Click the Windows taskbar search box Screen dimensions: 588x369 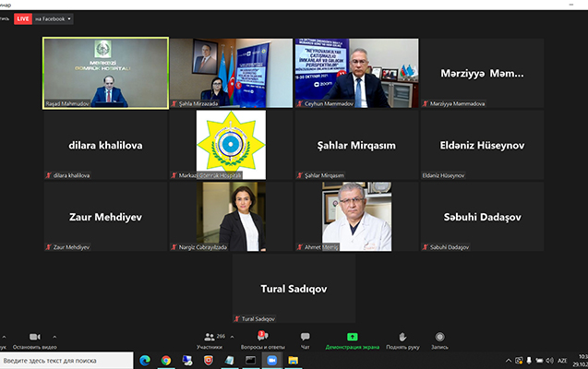(x=65, y=360)
